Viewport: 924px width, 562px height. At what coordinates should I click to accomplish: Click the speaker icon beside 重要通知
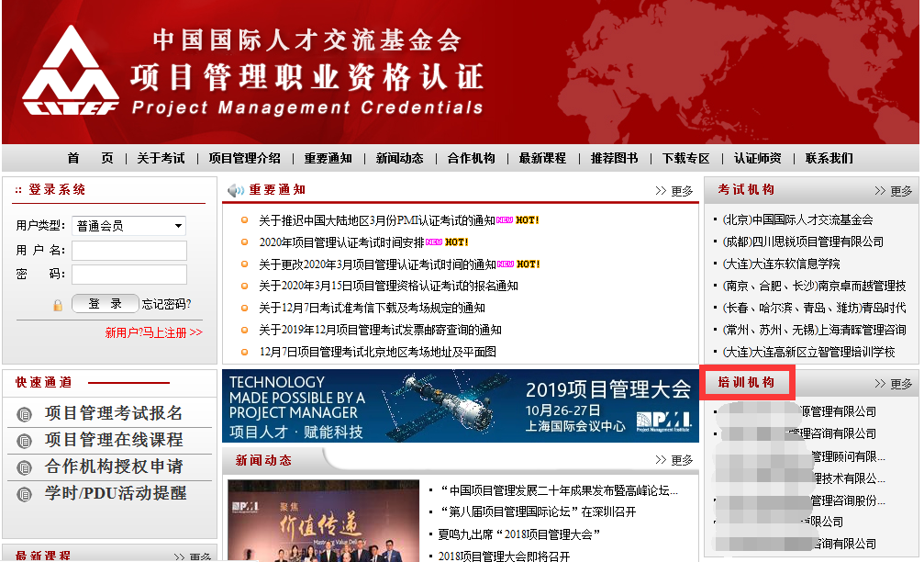pyautogui.click(x=236, y=190)
